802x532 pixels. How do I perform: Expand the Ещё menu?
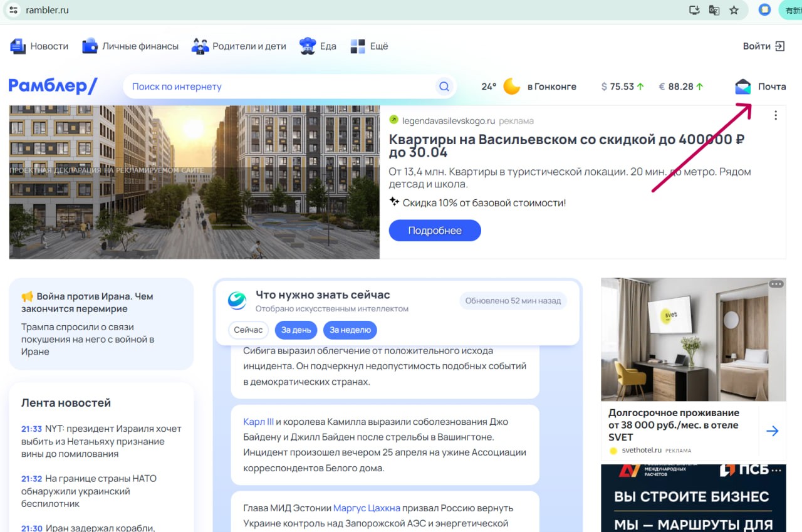tap(369, 46)
